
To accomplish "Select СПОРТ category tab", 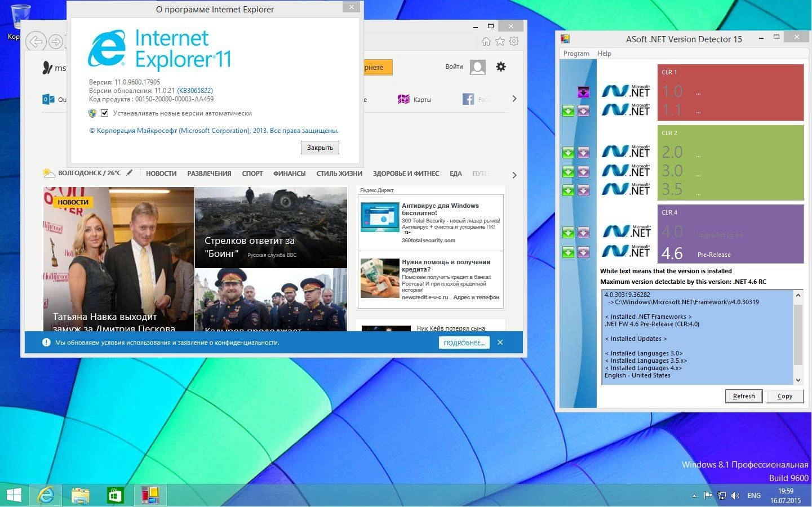I will coord(252,174).
